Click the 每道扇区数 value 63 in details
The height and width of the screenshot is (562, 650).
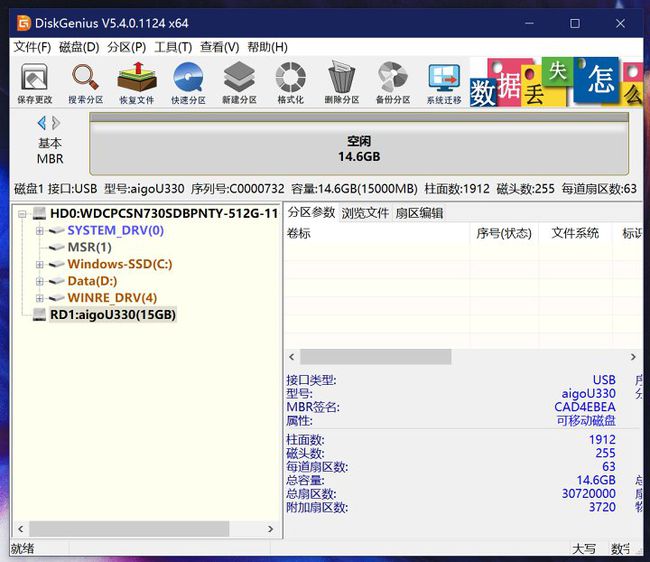click(x=609, y=467)
